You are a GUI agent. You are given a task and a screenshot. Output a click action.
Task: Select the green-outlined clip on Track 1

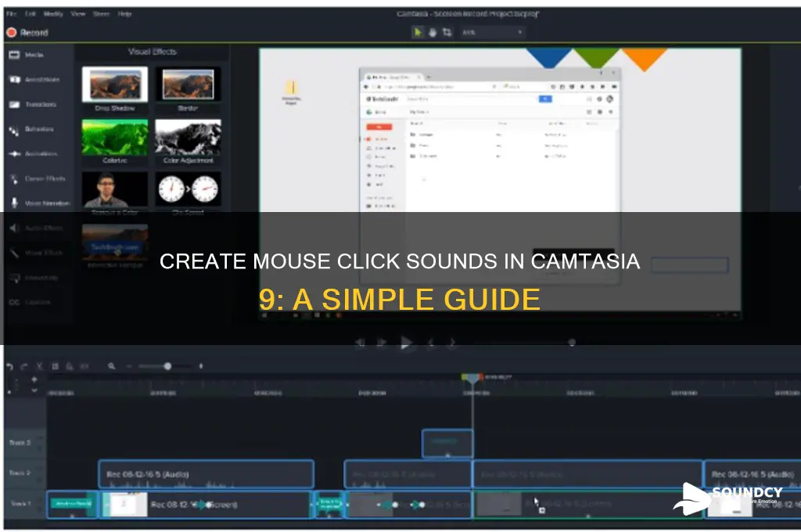tap(588, 505)
